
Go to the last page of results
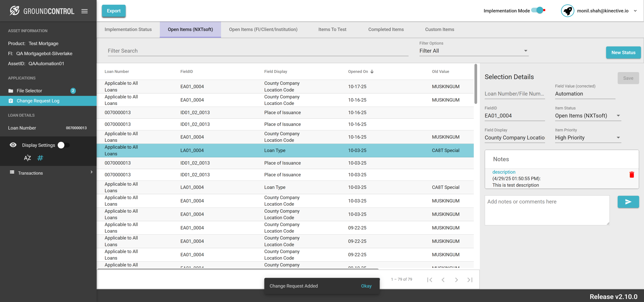point(470,280)
